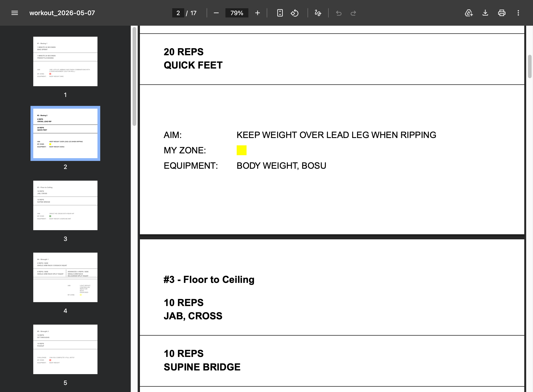Open page 3 thumbnail Floor to Ceiling
The width and height of the screenshot is (533, 392).
[65, 205]
